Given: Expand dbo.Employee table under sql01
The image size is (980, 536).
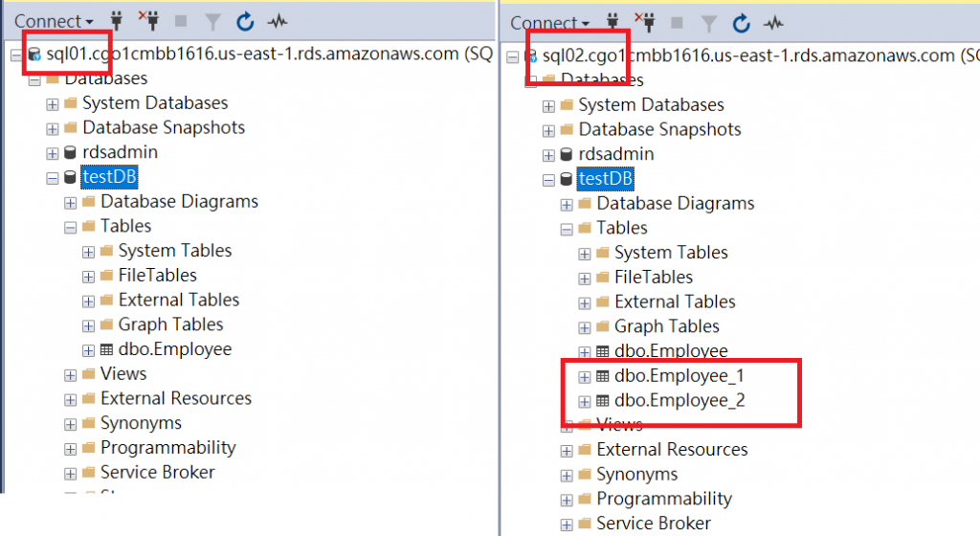Looking at the screenshot, I should [89, 350].
